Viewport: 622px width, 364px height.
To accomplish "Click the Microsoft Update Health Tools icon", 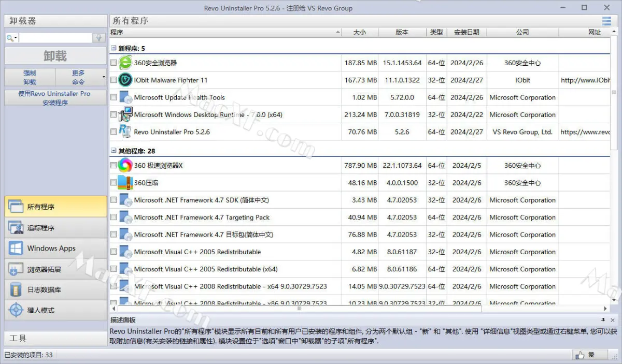I will [125, 97].
